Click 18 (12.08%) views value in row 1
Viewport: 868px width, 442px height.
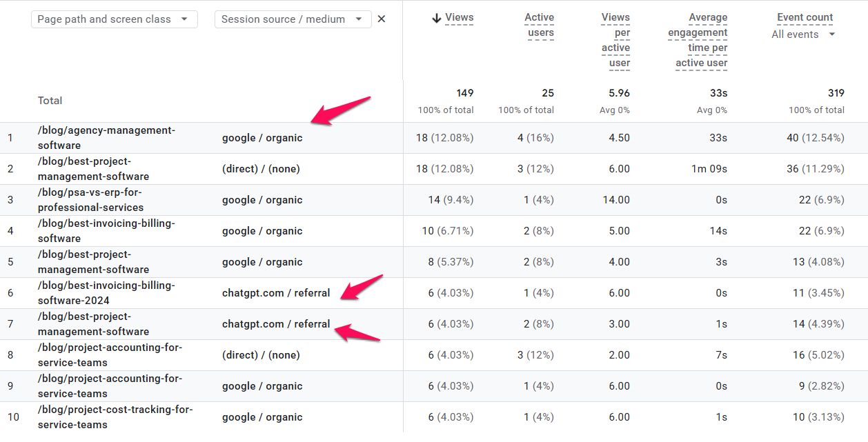click(x=444, y=138)
